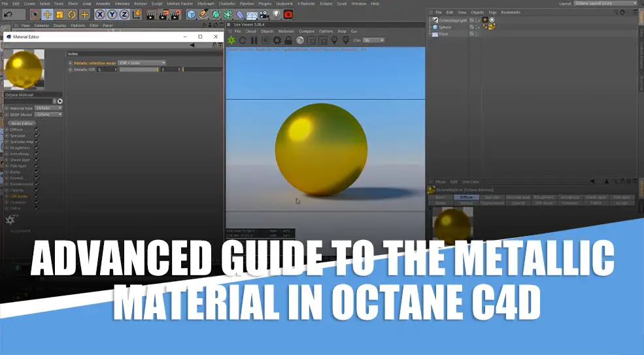Open Objects menu in Object Manager
The width and height of the screenshot is (644, 355).
click(477, 12)
